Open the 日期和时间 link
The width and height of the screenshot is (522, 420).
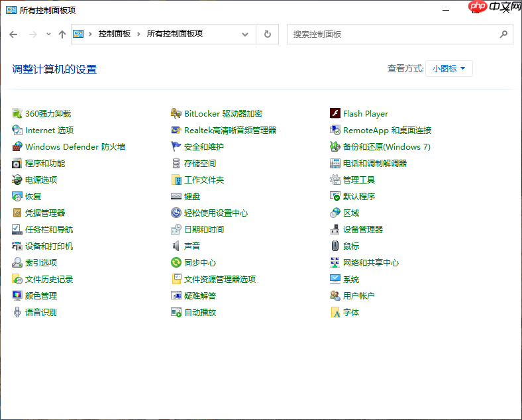tap(204, 230)
